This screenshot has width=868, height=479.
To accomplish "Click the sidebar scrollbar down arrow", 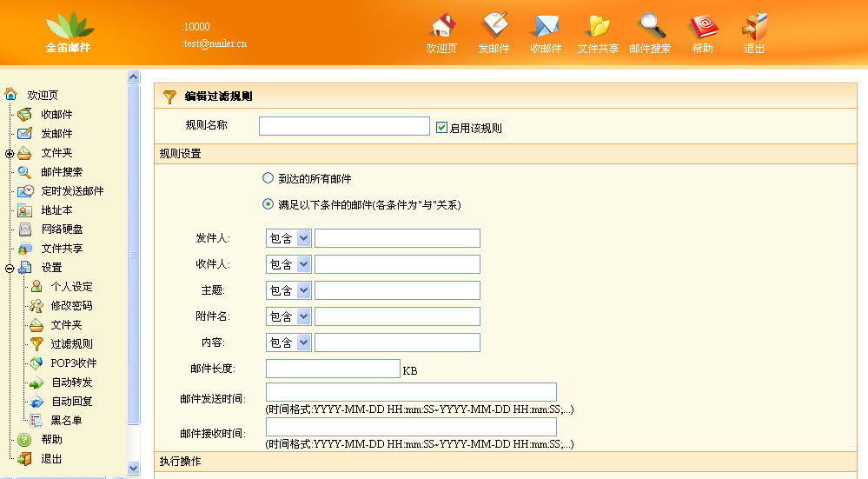I will (134, 469).
